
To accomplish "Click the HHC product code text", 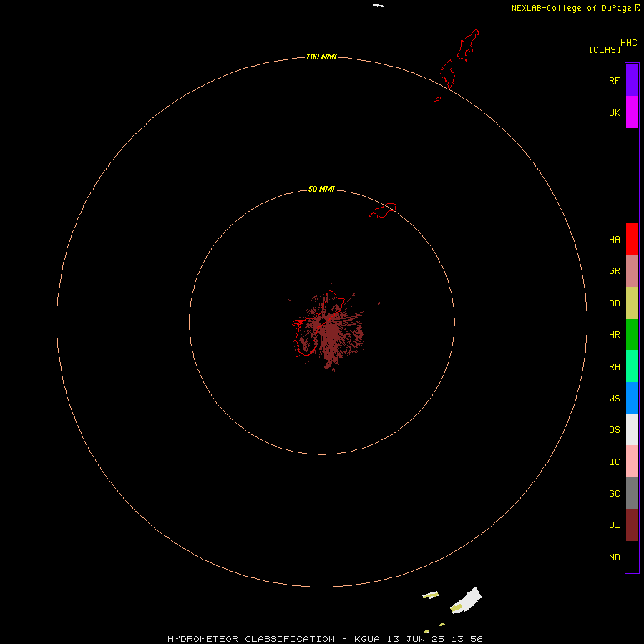I will click(628, 43).
